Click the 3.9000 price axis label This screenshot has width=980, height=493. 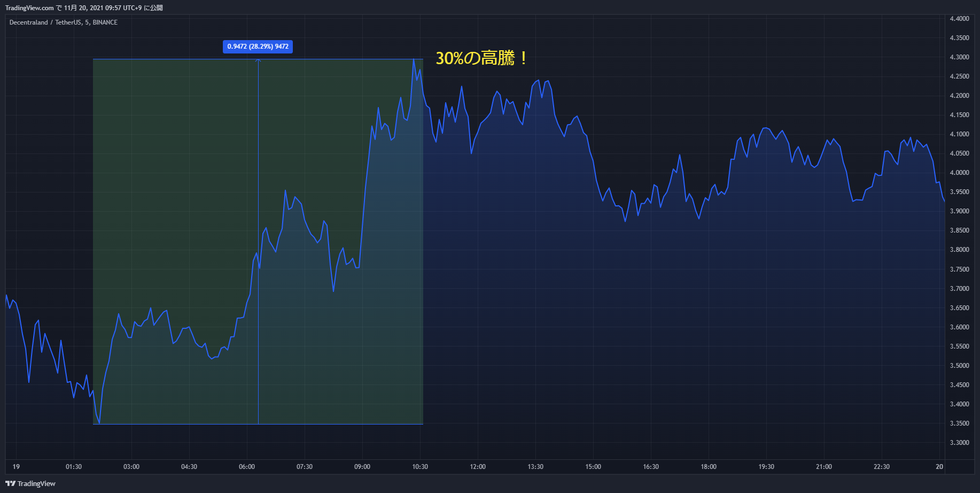pos(959,211)
